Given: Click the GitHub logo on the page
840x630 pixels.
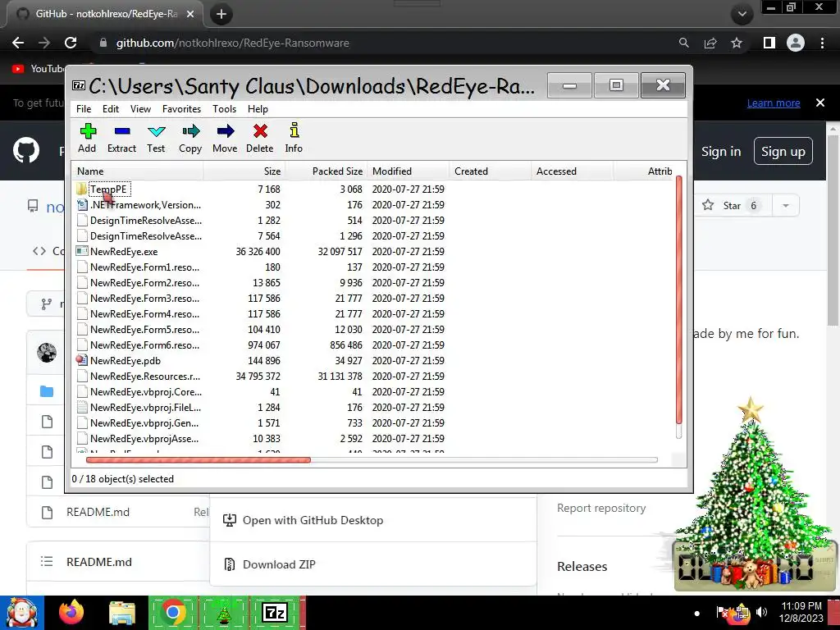Looking at the screenshot, I should tap(26, 151).
